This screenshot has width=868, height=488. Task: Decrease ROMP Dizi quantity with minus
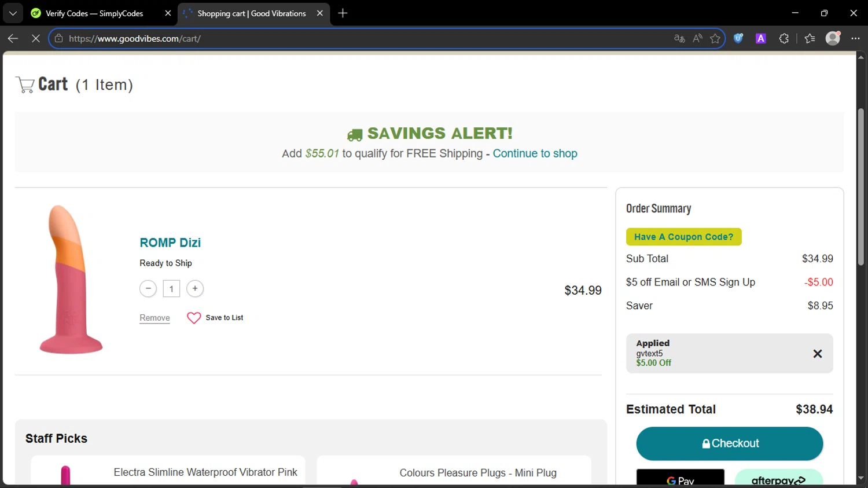(x=148, y=288)
